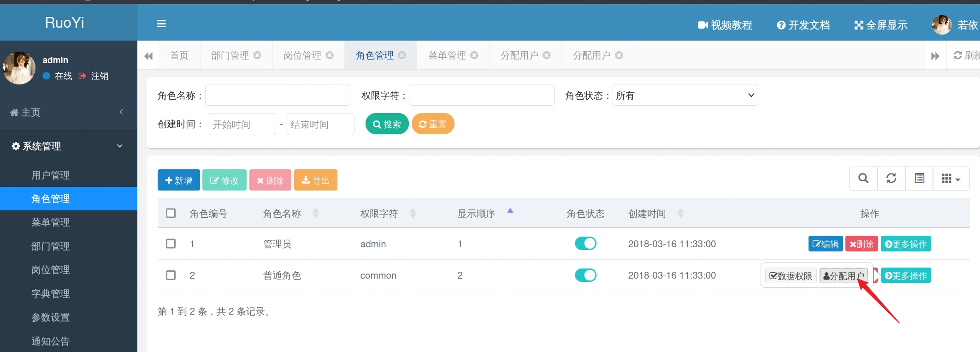980x352 pixels.
Task: Click the 角色名称 input field
Action: 277,95
